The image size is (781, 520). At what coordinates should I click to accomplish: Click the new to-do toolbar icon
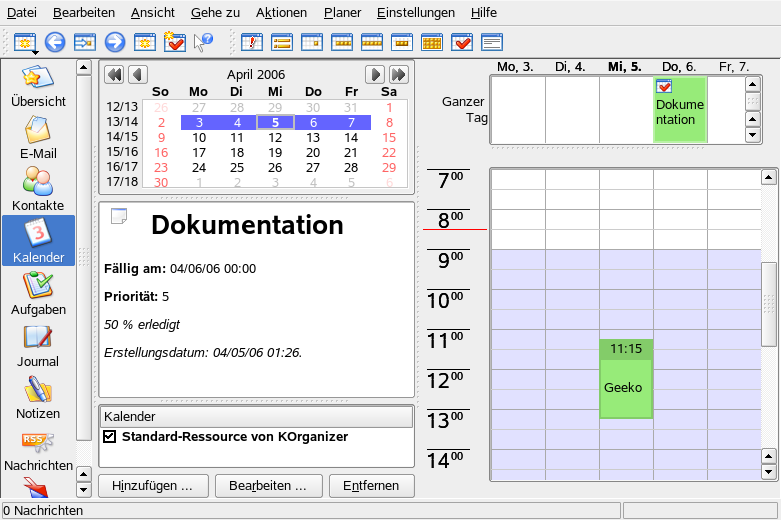point(174,42)
